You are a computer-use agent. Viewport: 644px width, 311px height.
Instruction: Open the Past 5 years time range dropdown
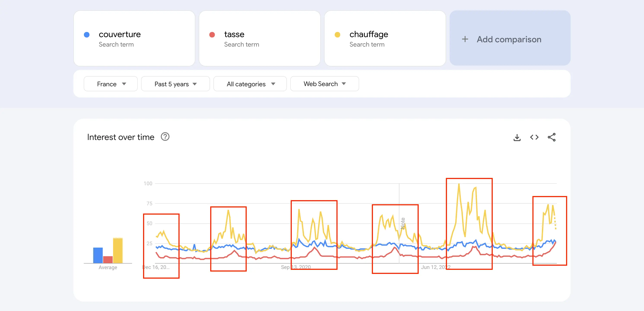coord(175,84)
